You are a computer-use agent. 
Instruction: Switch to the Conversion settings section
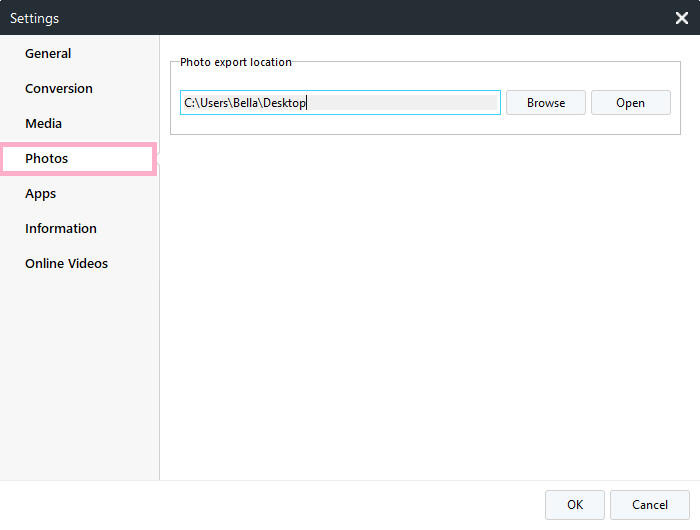click(x=59, y=89)
